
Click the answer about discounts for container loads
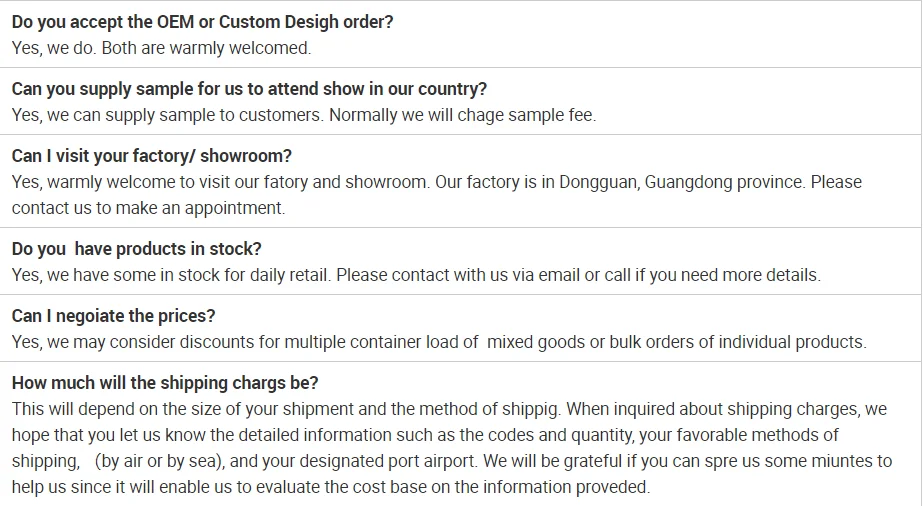tap(300, 342)
